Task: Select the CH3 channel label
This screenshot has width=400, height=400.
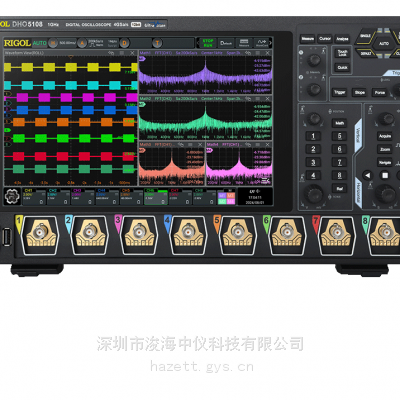Action: (x=77, y=191)
